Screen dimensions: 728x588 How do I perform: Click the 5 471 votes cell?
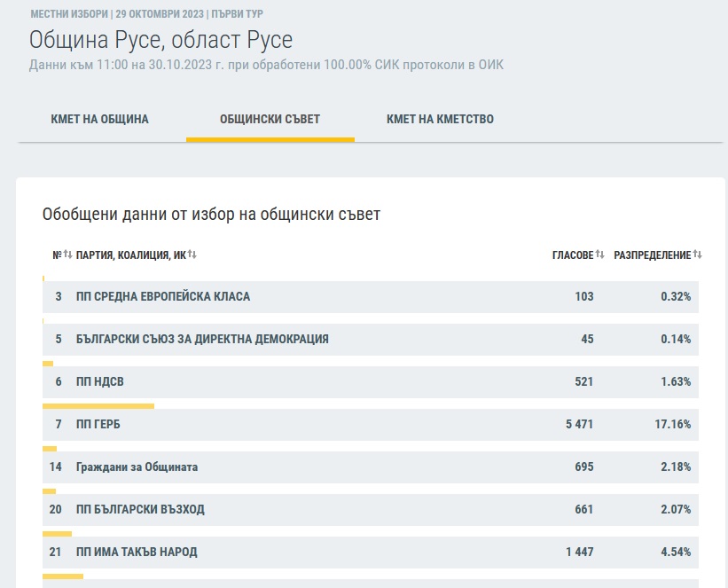(x=579, y=424)
